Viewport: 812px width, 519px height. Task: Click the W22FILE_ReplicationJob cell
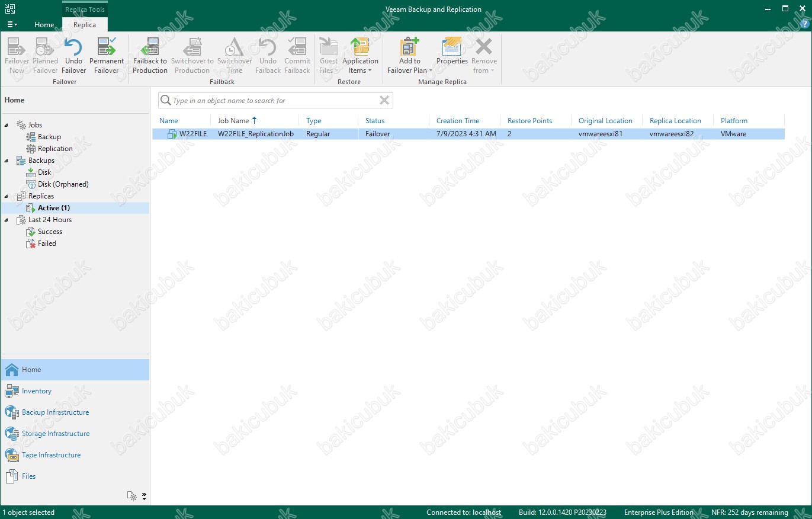coord(256,134)
